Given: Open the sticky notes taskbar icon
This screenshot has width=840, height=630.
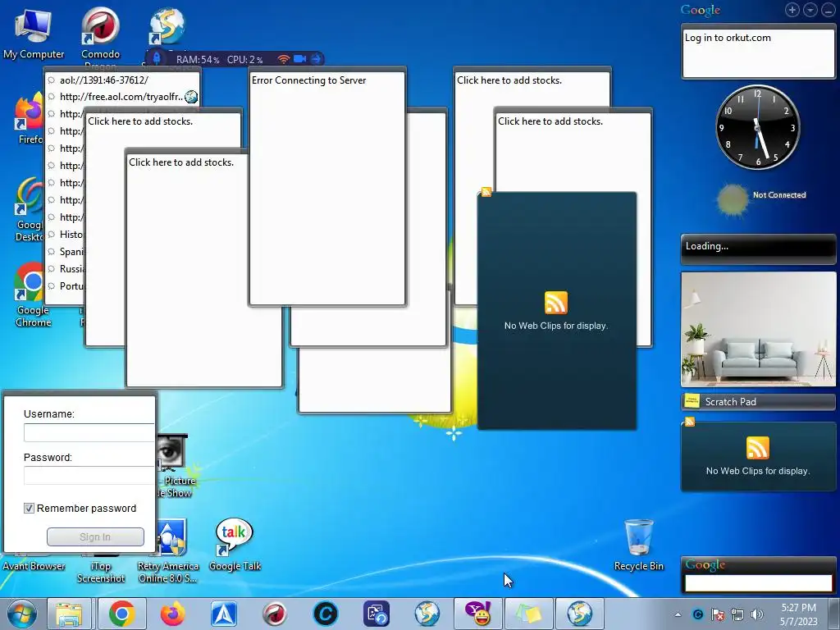Looking at the screenshot, I should point(528,614).
